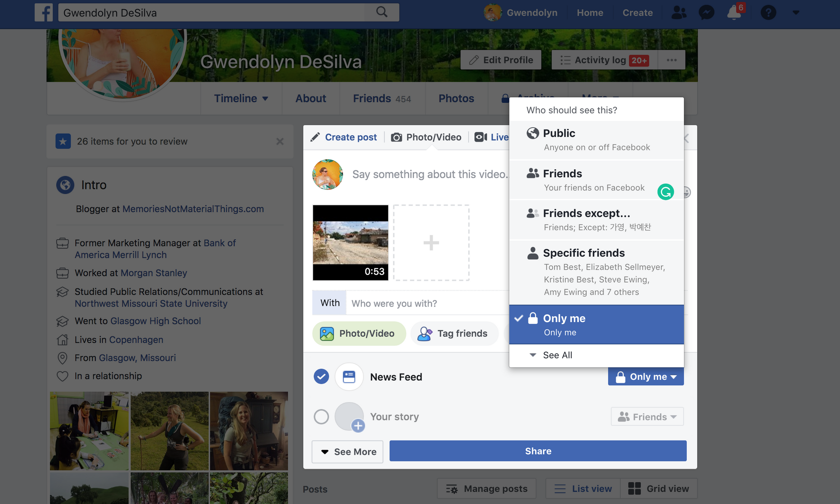Open the notifications bell

pos(733,13)
